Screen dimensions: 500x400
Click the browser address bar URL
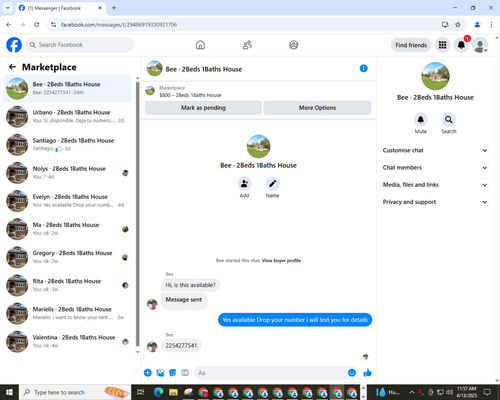coord(119,25)
